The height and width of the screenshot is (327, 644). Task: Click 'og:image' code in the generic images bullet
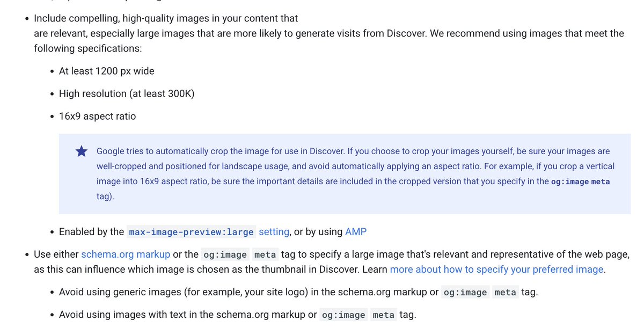[x=466, y=293]
